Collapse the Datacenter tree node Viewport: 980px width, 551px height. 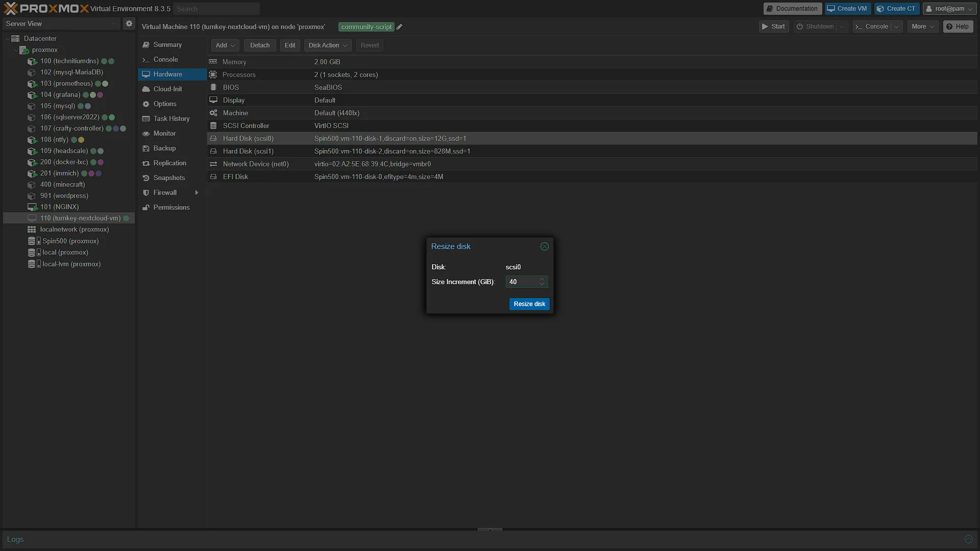(x=7, y=39)
